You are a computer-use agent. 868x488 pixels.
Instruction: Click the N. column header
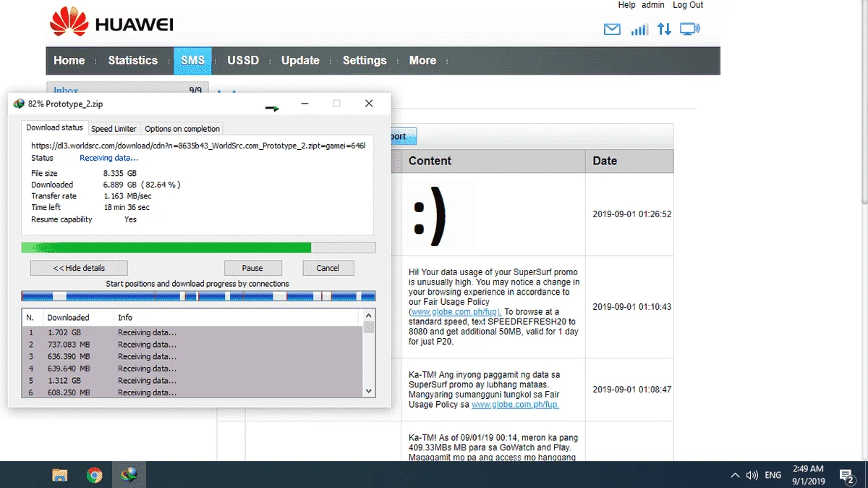33,317
